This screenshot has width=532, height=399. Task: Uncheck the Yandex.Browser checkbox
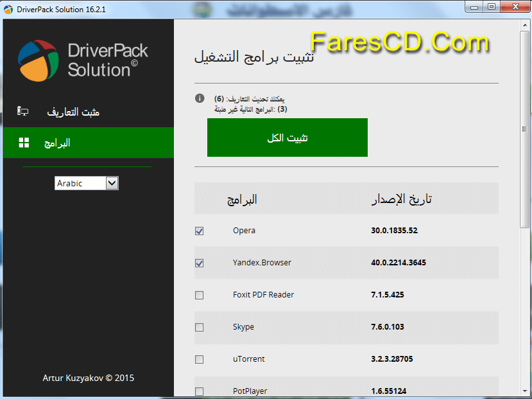tap(199, 263)
